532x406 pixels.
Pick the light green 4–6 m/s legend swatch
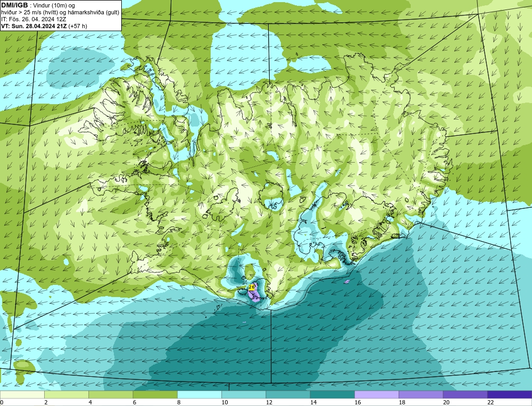(111, 394)
